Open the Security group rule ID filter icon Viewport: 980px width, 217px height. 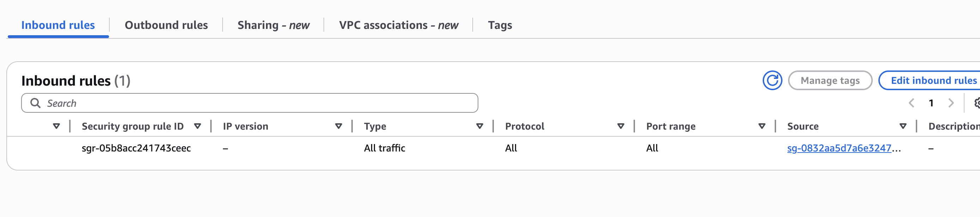point(198,126)
